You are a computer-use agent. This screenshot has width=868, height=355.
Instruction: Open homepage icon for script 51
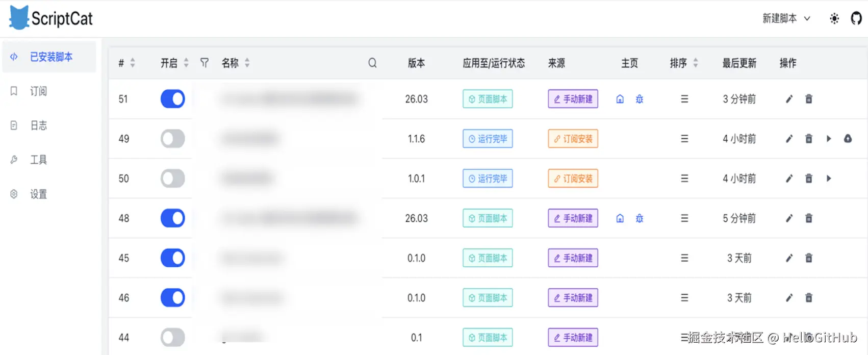point(620,99)
